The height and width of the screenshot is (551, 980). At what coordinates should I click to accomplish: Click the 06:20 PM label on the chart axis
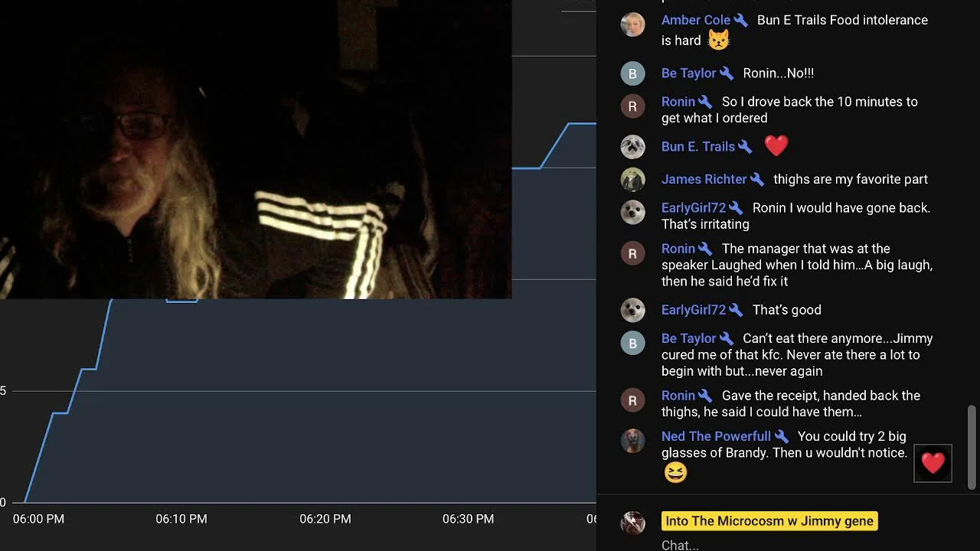(x=325, y=519)
